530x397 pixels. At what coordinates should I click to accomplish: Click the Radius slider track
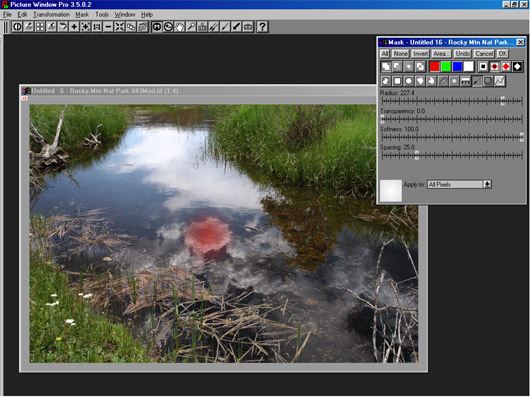pyautogui.click(x=452, y=101)
